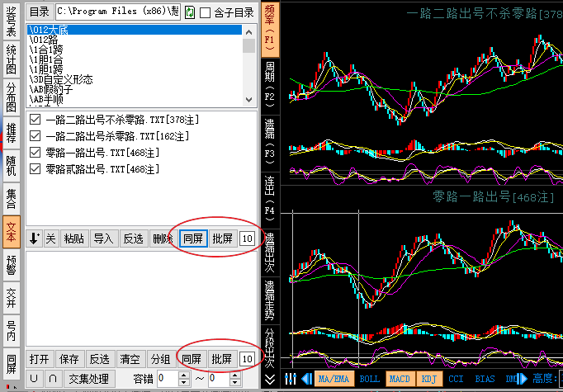Click the directory path input field
Screen dimensions: 563x392
(x=117, y=12)
